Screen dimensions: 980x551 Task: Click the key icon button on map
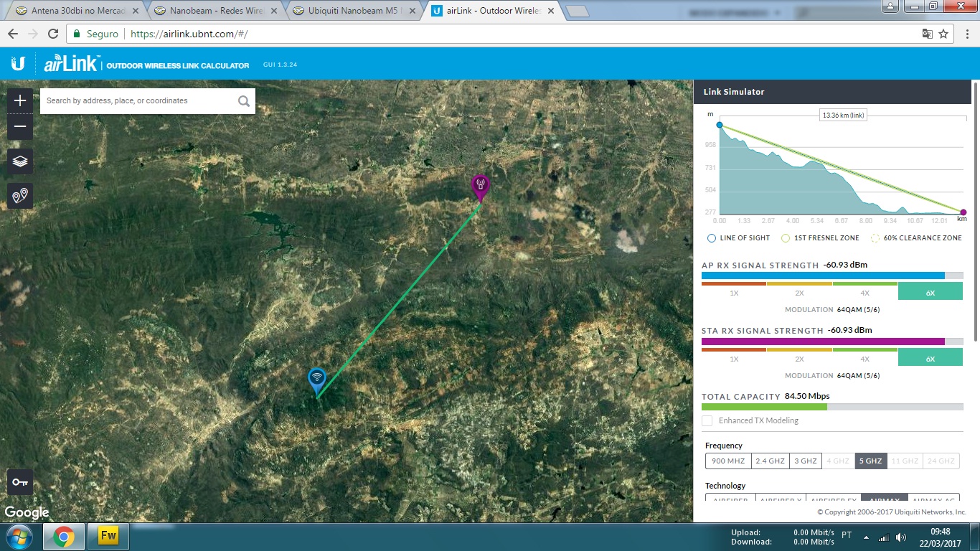click(20, 482)
